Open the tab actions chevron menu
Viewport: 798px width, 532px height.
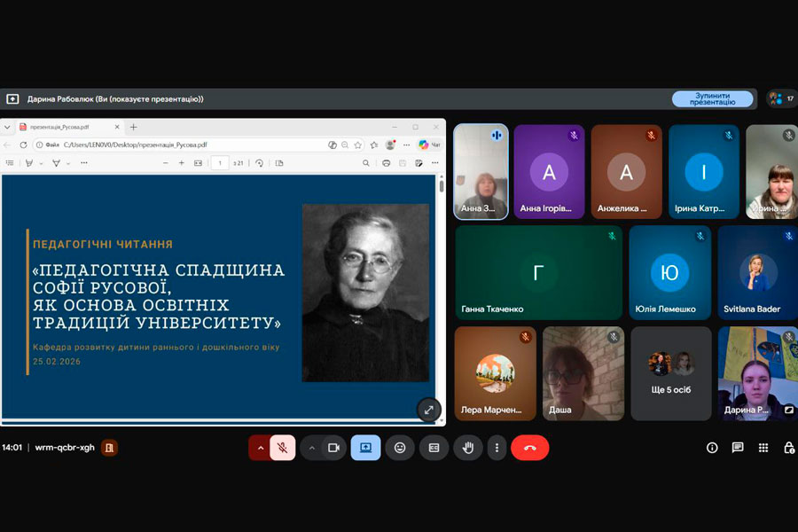[x=7, y=127]
